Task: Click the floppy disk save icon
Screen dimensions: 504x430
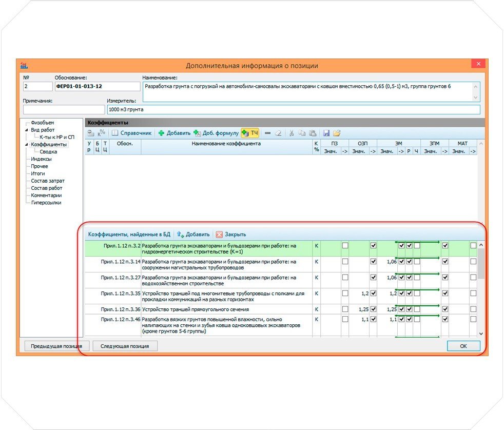Action: 326,133
